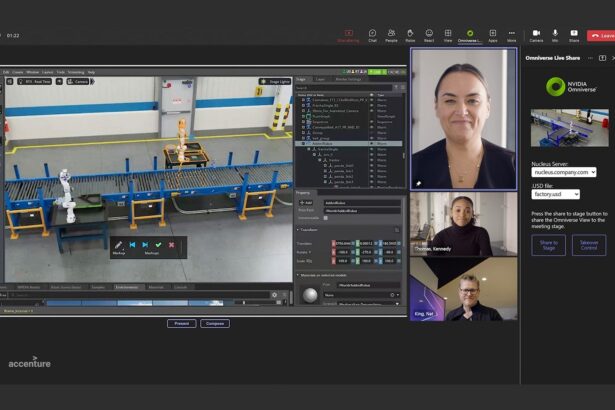Open the Chat panel in Teams
615x410 pixels.
pos(372,34)
